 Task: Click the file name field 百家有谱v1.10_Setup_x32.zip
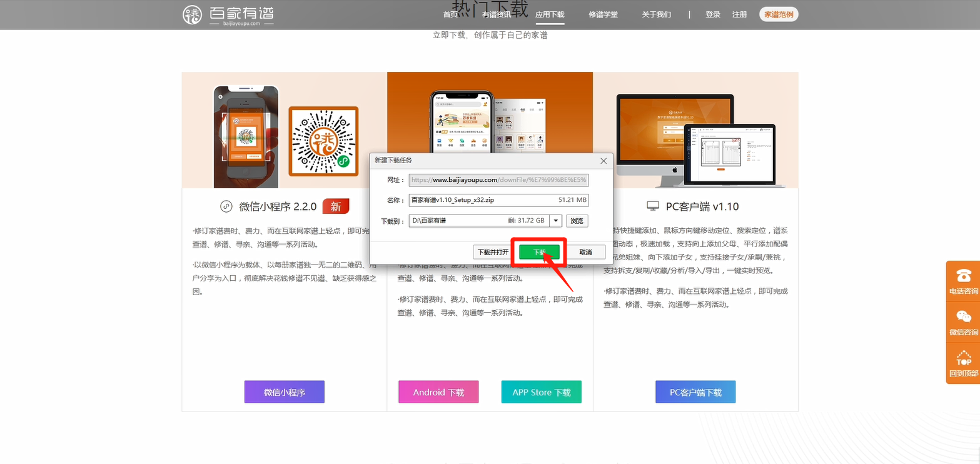[498, 200]
